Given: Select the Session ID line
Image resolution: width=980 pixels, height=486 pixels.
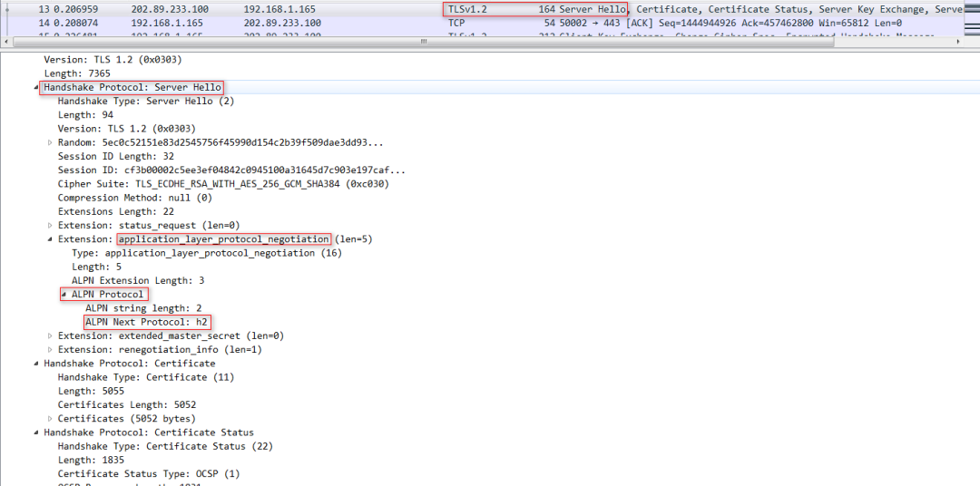Looking at the screenshot, I should point(231,170).
